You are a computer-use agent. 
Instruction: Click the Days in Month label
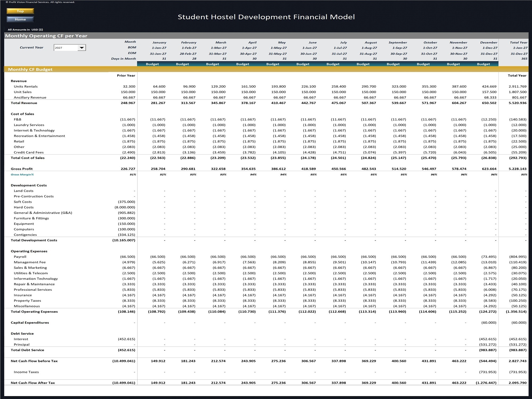(123, 59)
